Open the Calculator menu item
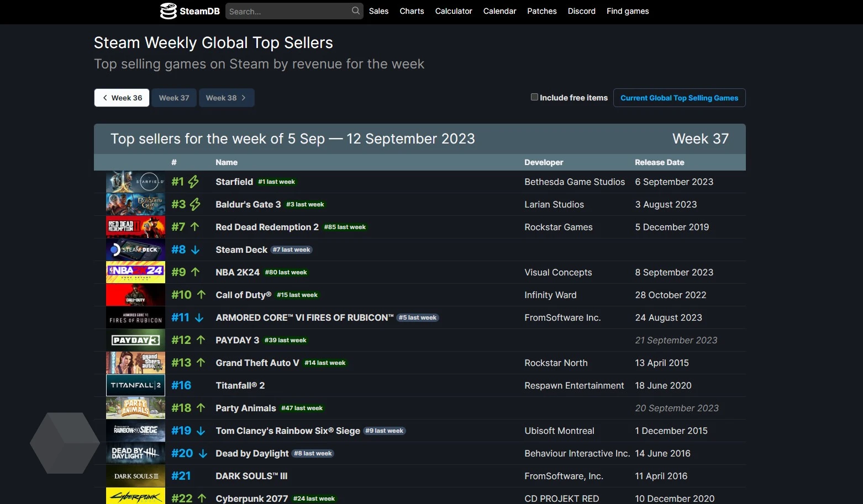The height and width of the screenshot is (504, 863). [x=454, y=11]
